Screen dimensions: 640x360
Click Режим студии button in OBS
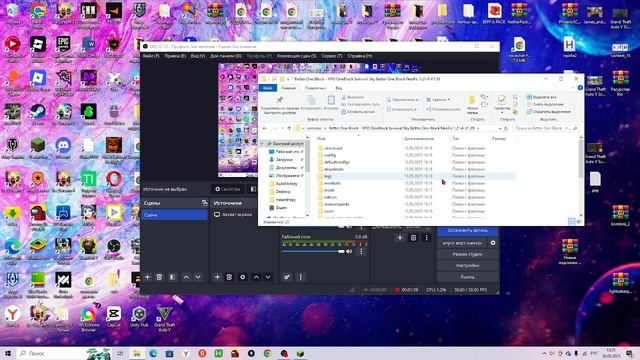[x=467, y=254]
